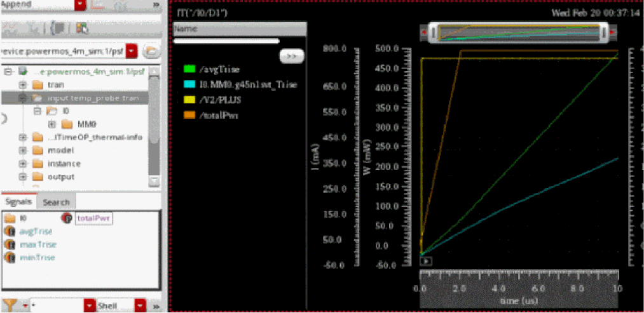Screen dimensions: 644x313
Task: Expand the instance folder node
Action: (23, 163)
